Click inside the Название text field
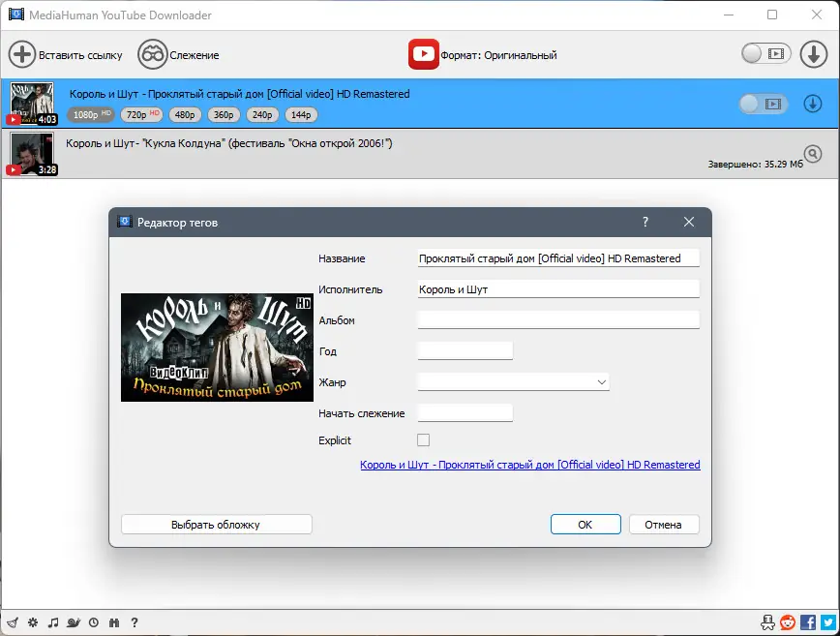 click(x=558, y=257)
